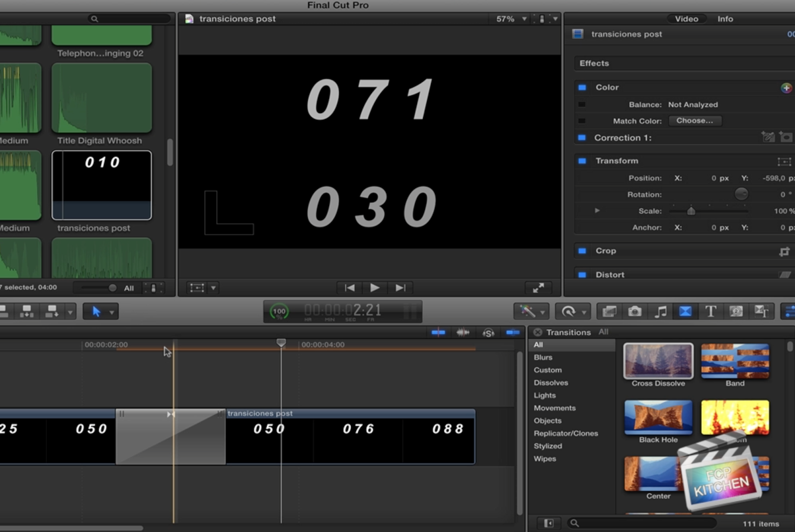The image size is (795, 532).
Task: Switch to the Info tab
Action: coord(725,18)
